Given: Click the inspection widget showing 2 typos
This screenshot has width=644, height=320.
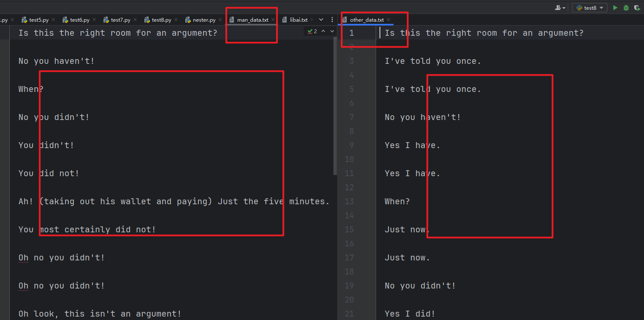Looking at the screenshot, I should pos(312,31).
